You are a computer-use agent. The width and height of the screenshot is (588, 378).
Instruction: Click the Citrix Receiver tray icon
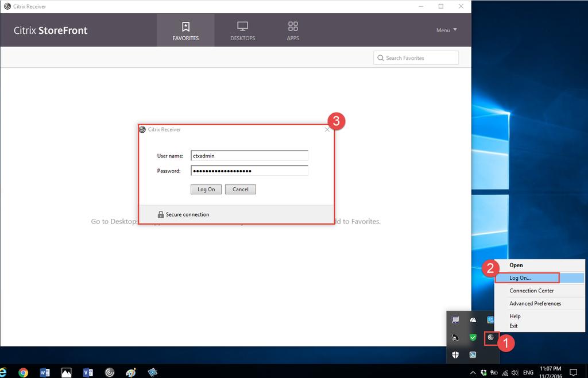[490, 338]
